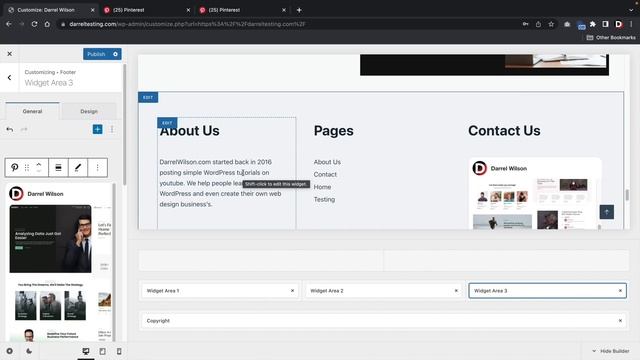Select the Pinterest block type icon

(15, 167)
